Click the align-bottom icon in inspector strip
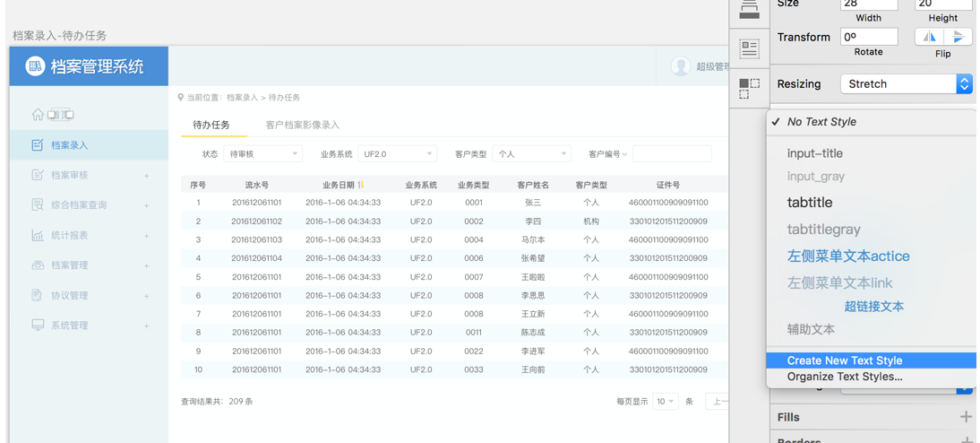The image size is (980, 443). coord(750,9)
